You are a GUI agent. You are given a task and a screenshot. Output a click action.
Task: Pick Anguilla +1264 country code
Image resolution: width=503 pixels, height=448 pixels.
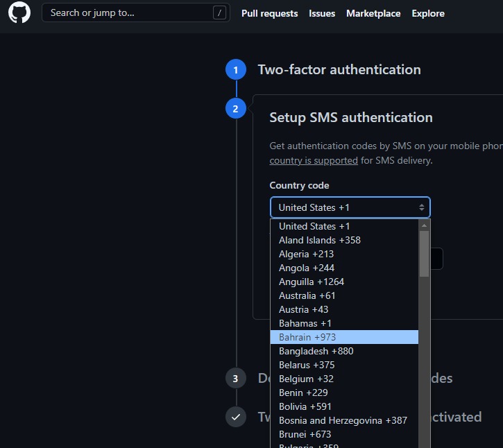click(344, 282)
